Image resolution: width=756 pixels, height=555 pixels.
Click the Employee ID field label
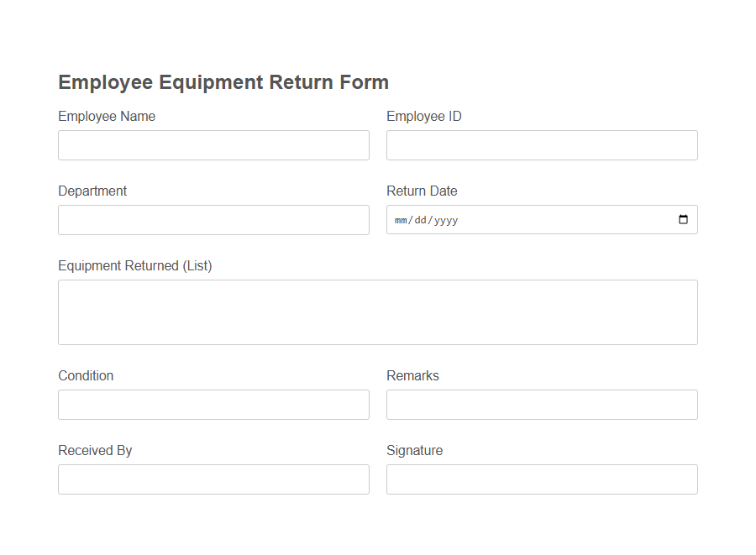(x=424, y=116)
